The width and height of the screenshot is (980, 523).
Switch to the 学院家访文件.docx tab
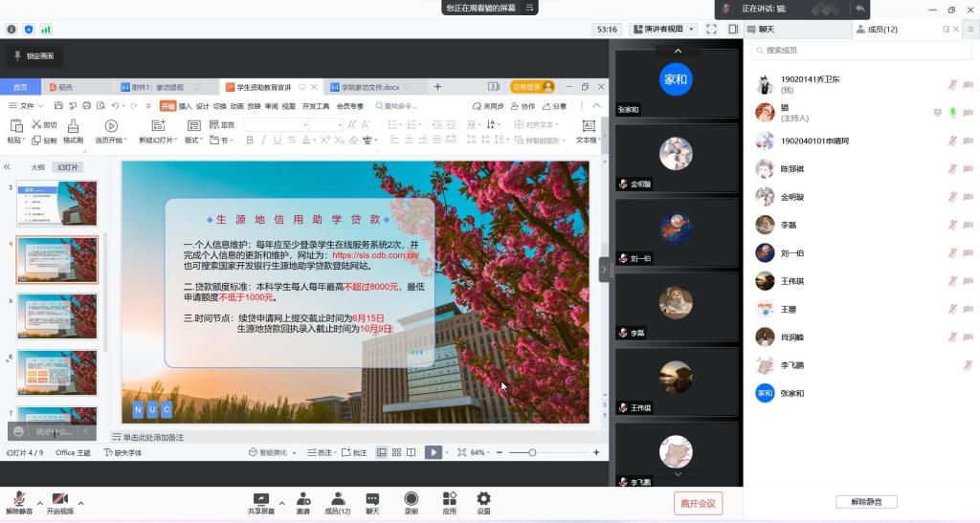coord(370,87)
